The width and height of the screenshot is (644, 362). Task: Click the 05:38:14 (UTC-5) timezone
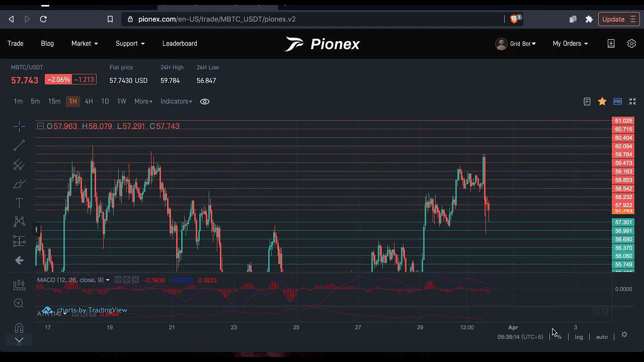tap(520, 337)
